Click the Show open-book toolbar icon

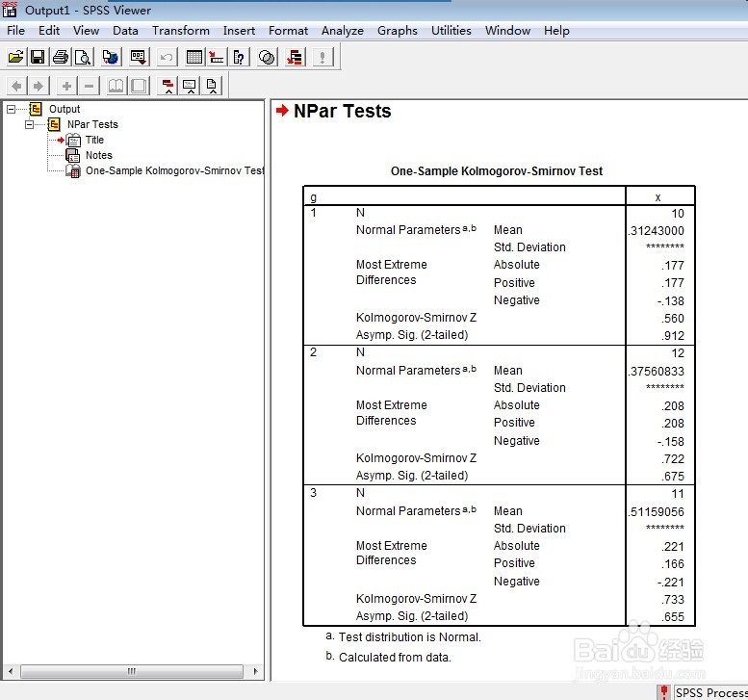(116, 86)
